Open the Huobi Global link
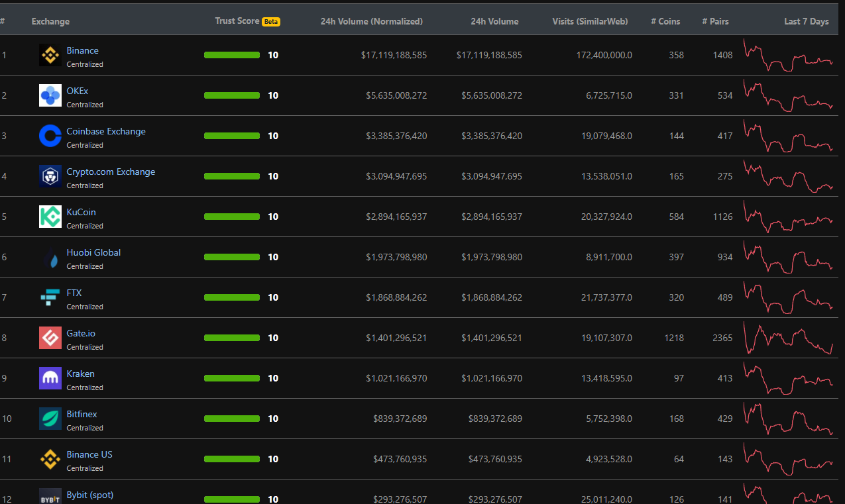Image resolution: width=845 pixels, height=504 pixels. tap(93, 252)
